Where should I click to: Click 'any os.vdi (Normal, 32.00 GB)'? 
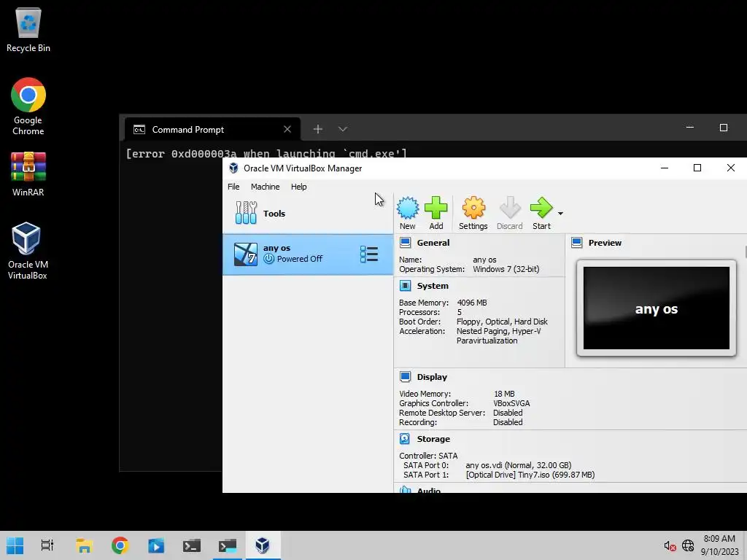519,465
